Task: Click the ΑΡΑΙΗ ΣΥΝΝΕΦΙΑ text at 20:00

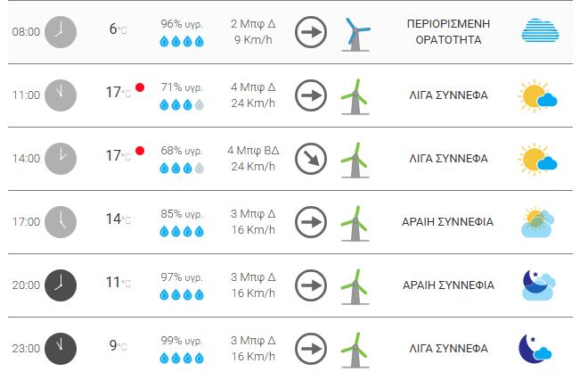Action: [x=448, y=285]
